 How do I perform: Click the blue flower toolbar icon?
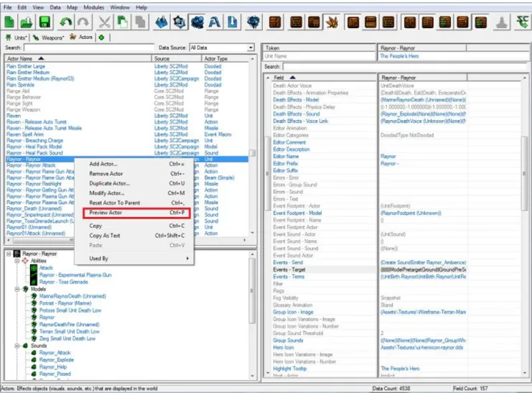[253, 22]
